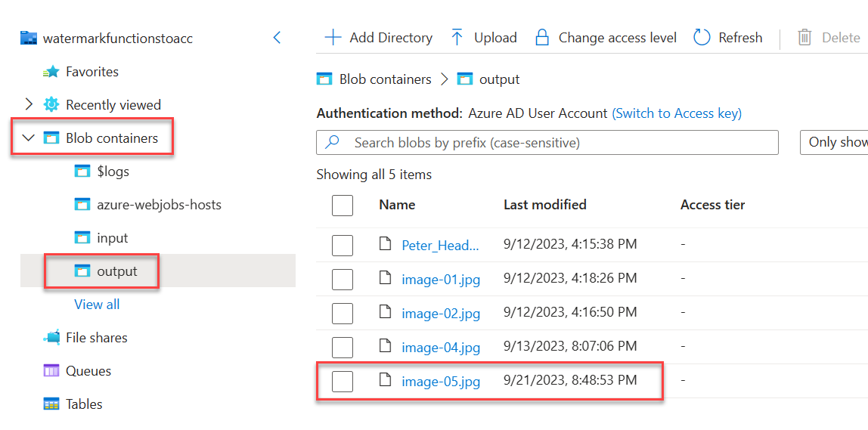Screen dimensions: 868x430
Task: Click the output container icon in sidebar
Action: (x=82, y=271)
